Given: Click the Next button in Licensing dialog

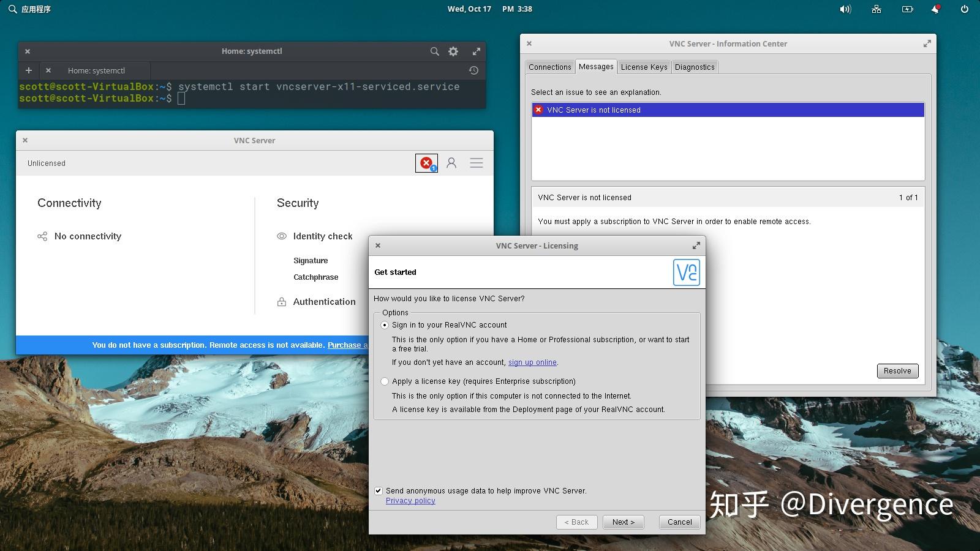Looking at the screenshot, I should [624, 522].
